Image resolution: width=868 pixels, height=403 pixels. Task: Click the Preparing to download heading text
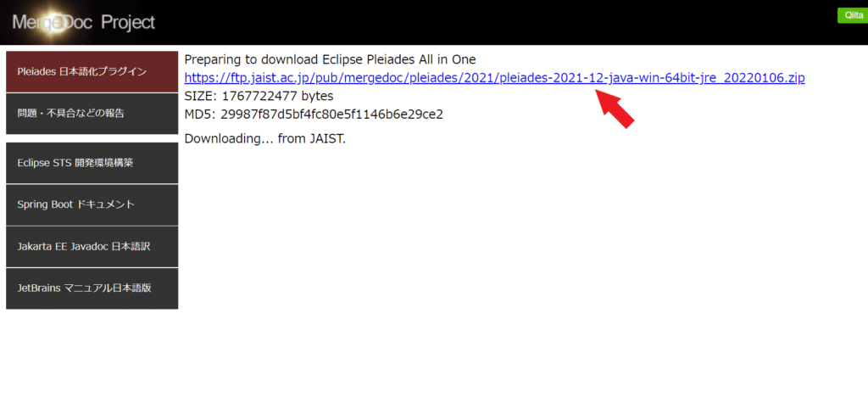point(330,59)
